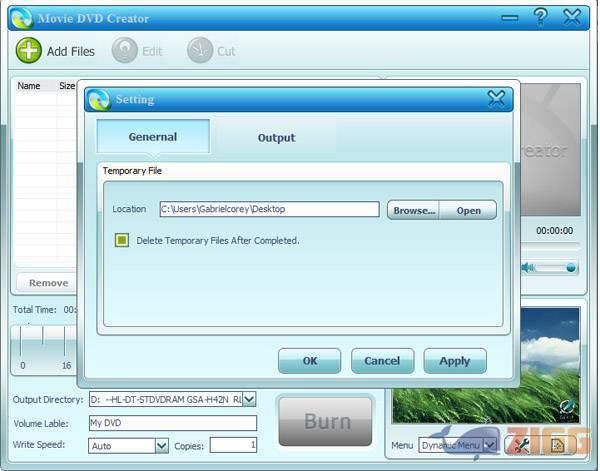
Task: Open help via the question mark icon
Action: (x=540, y=17)
